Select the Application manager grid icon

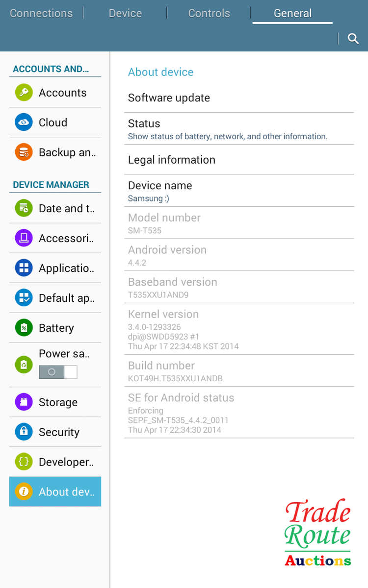pyautogui.click(x=23, y=268)
